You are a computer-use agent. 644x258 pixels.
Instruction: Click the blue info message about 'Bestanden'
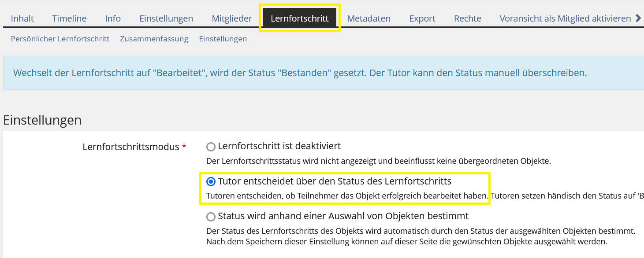[x=300, y=73]
